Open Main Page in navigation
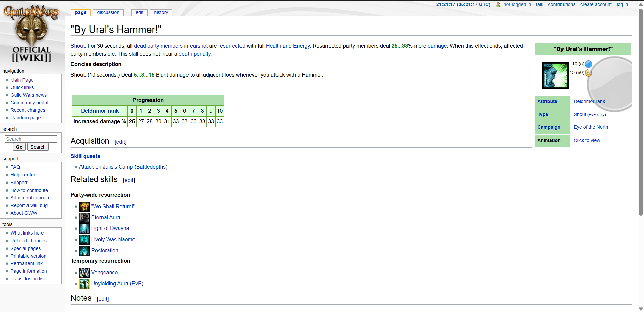Screen dimensions: 644x312 (x=22, y=80)
